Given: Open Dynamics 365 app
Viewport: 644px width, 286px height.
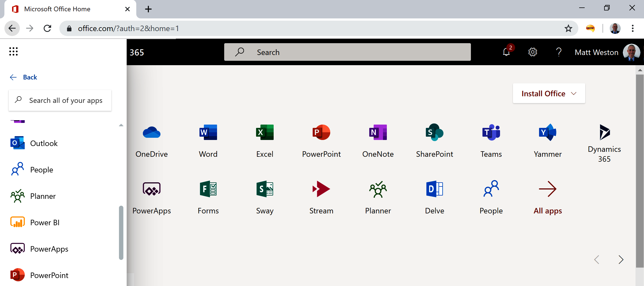Looking at the screenshot, I should [604, 144].
